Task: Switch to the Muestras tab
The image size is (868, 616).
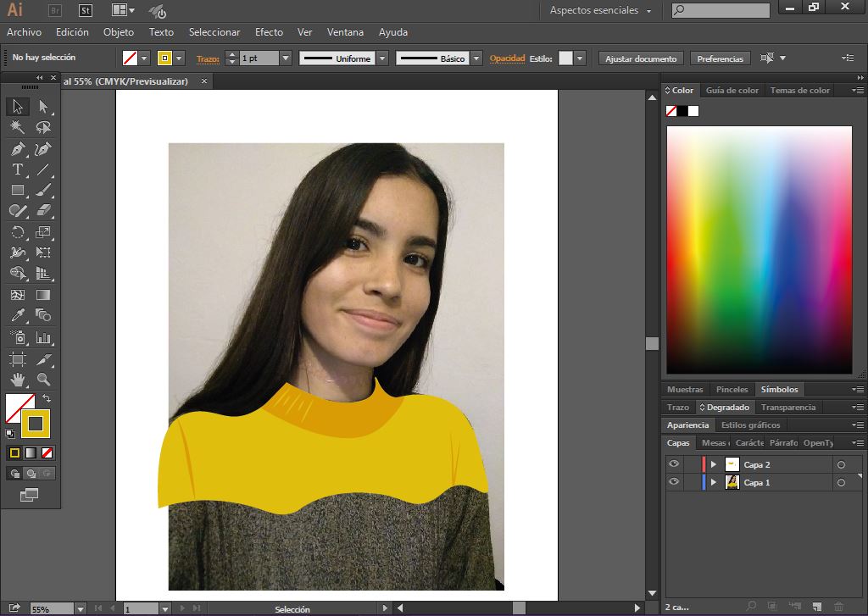Action: click(685, 390)
